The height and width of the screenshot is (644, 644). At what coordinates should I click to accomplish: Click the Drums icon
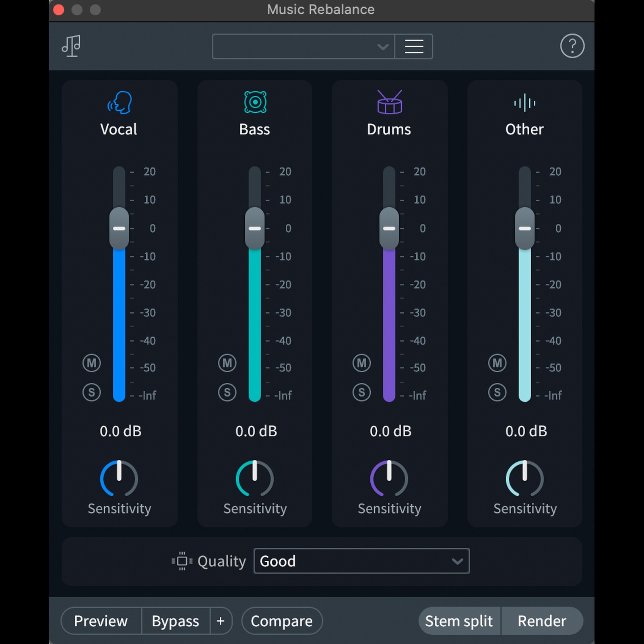[389, 103]
